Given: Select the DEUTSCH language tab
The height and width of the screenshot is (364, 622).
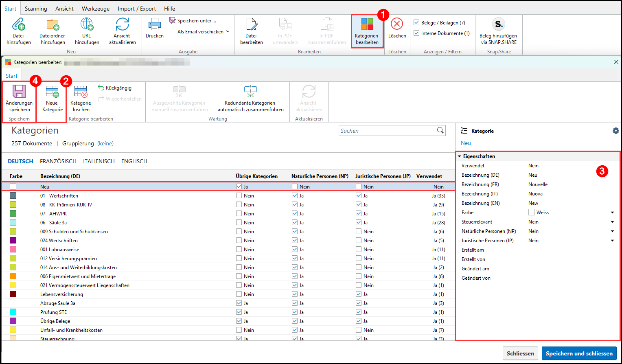Looking at the screenshot, I should point(21,161).
